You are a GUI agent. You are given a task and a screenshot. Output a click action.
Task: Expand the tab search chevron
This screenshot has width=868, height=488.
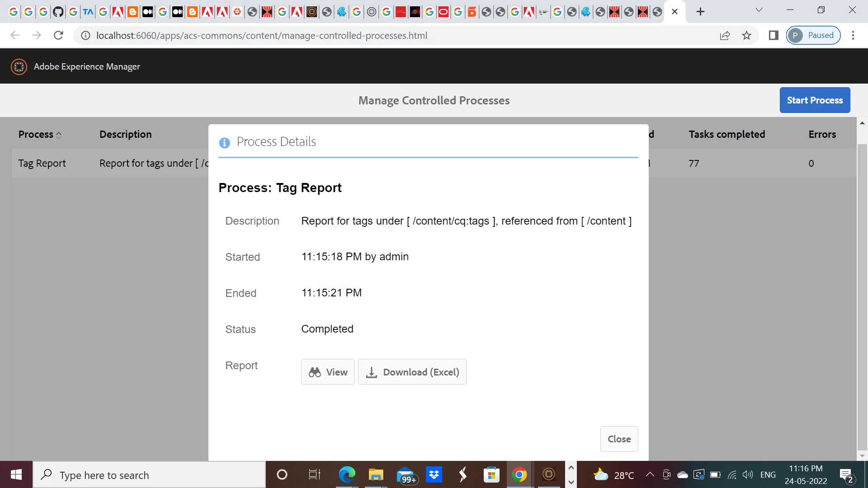(759, 10)
